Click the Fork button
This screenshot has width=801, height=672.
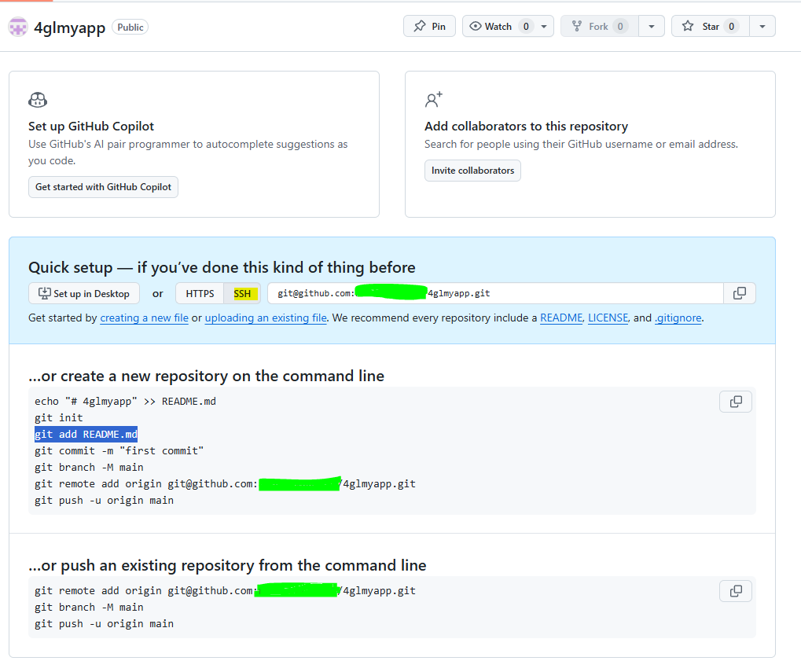click(x=599, y=27)
